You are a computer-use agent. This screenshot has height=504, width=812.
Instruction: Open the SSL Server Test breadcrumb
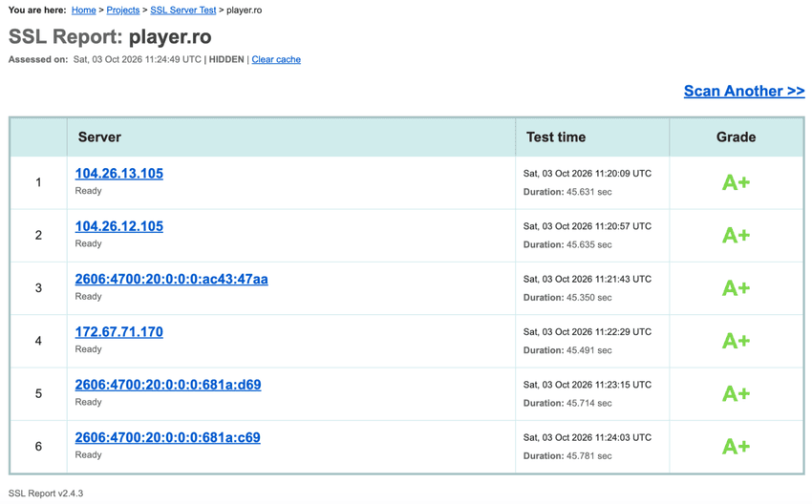(x=182, y=10)
